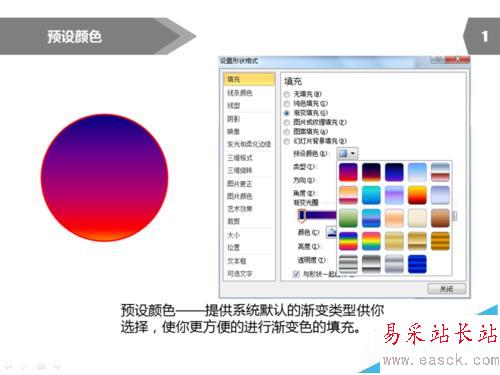Choose the Sapphire deep blue preset
Screen dimensions: 500x375
(x=417, y=264)
